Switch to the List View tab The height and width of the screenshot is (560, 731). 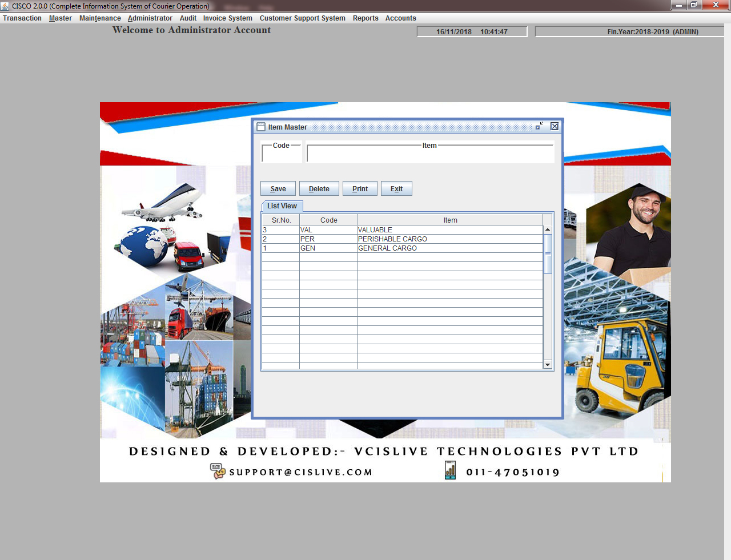pos(282,206)
